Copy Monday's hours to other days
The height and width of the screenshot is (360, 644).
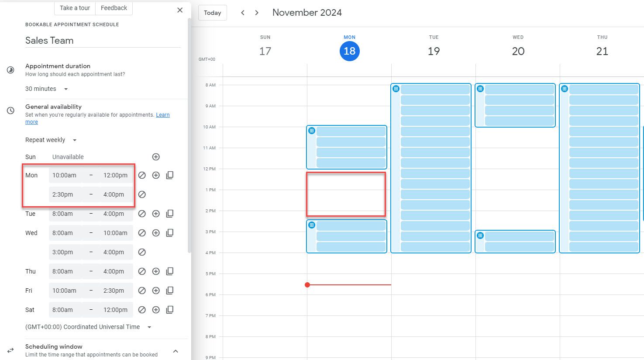pyautogui.click(x=170, y=175)
